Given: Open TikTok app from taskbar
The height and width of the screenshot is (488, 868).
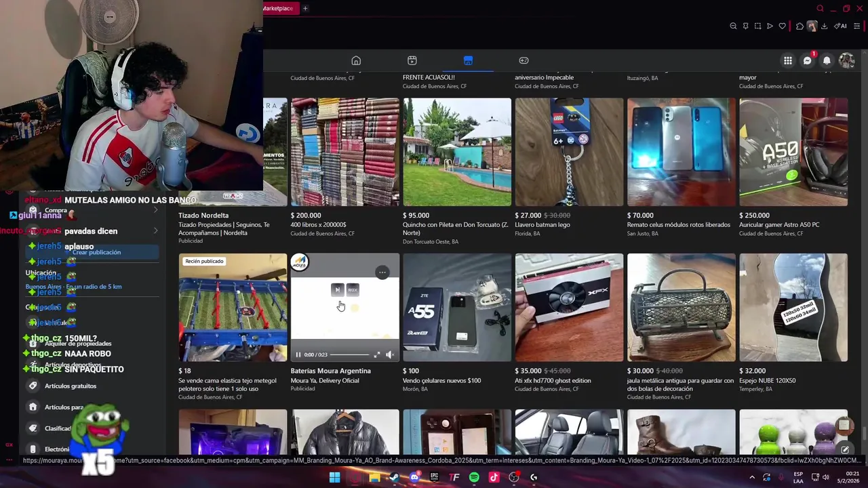Looking at the screenshot, I should [x=494, y=477].
